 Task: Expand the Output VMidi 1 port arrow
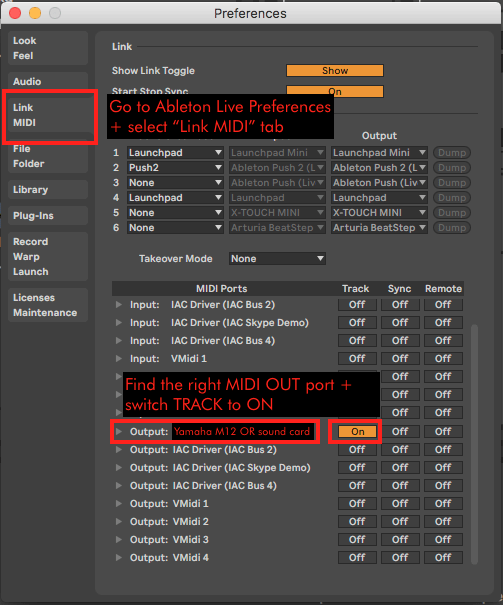pyautogui.click(x=119, y=504)
